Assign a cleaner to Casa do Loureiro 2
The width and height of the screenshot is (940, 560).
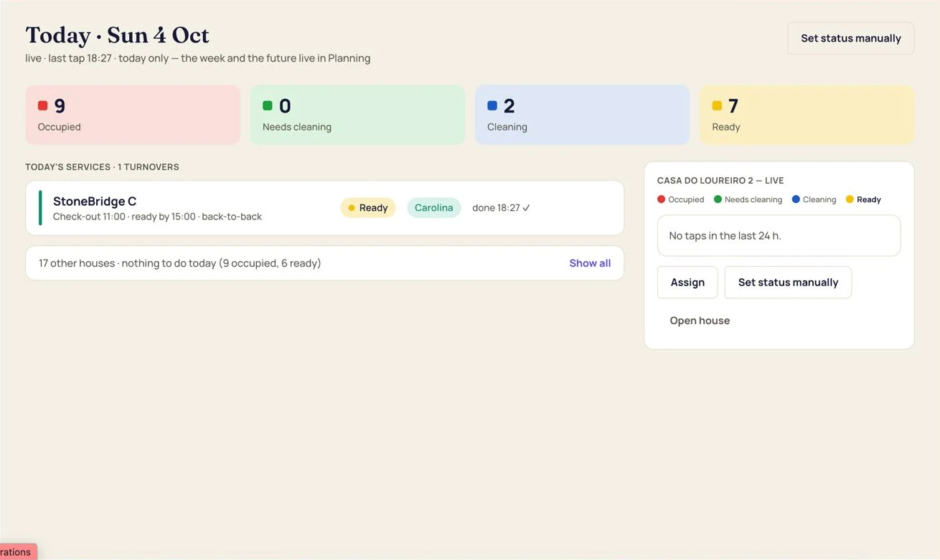click(x=687, y=283)
